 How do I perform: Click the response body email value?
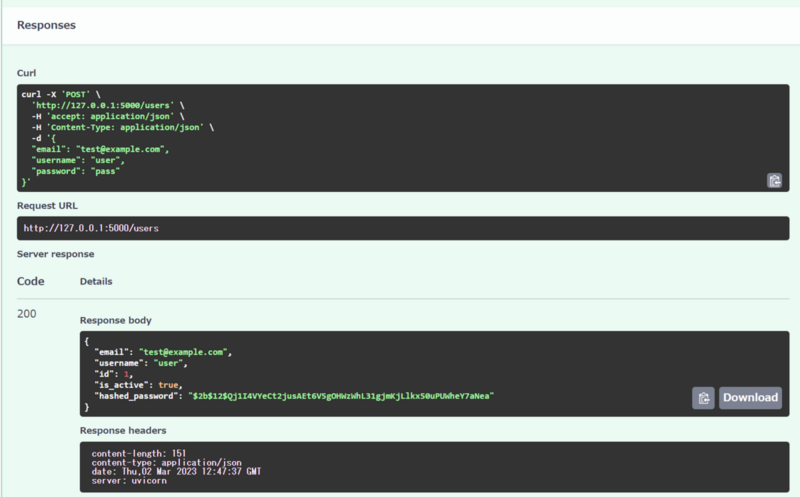coord(184,352)
